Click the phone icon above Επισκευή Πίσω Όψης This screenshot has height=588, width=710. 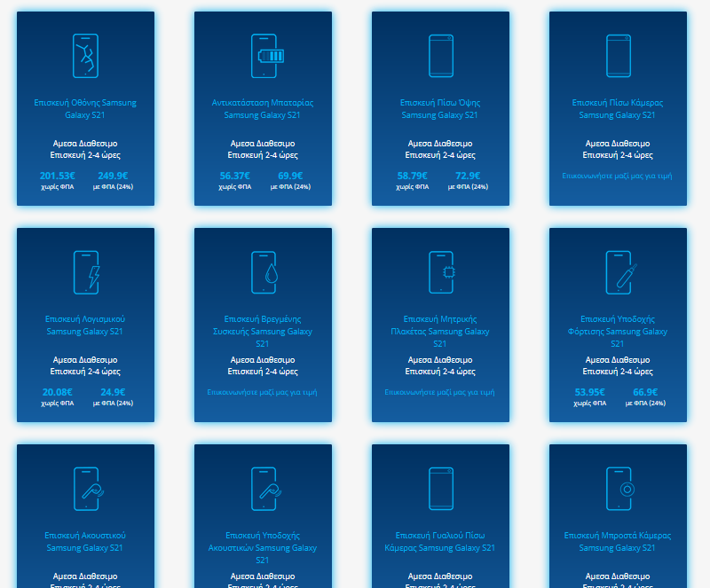coord(441,56)
